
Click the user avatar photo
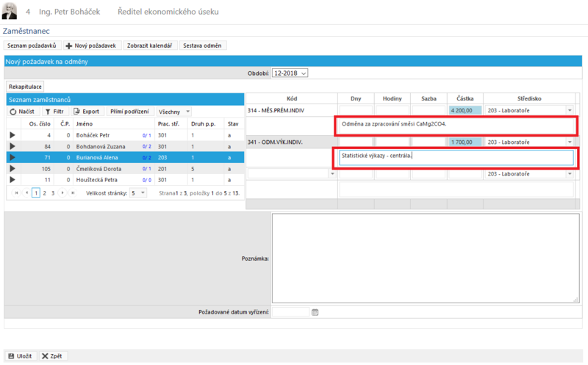pyautogui.click(x=10, y=11)
